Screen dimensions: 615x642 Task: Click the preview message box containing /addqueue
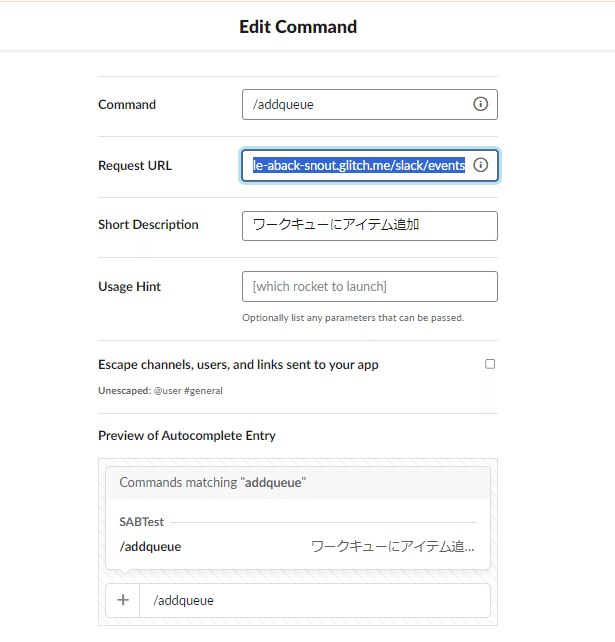coord(314,600)
